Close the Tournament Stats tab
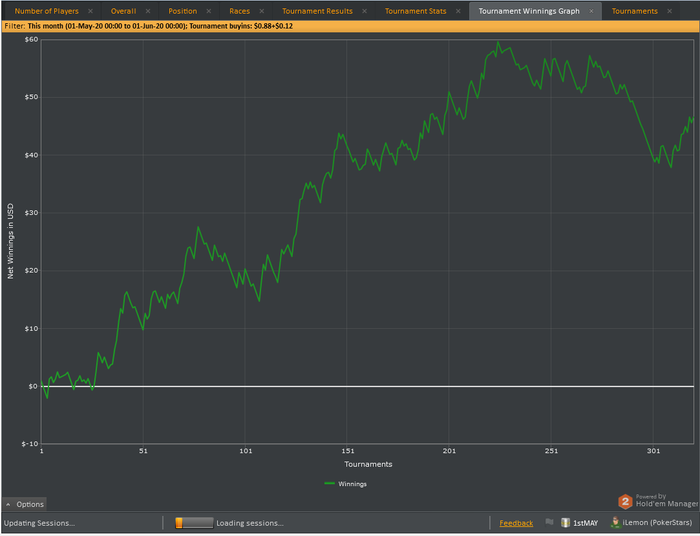Viewport: 700px width, 536px height. tap(458, 11)
